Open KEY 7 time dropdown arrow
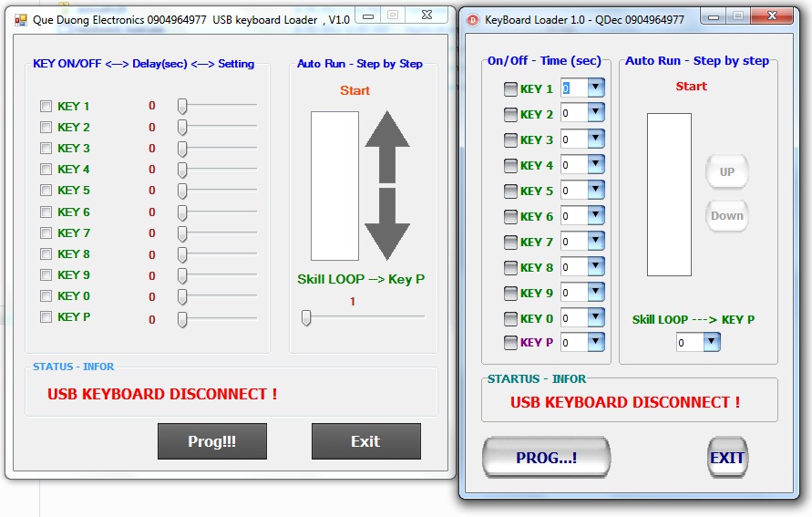812x517 pixels. point(596,241)
